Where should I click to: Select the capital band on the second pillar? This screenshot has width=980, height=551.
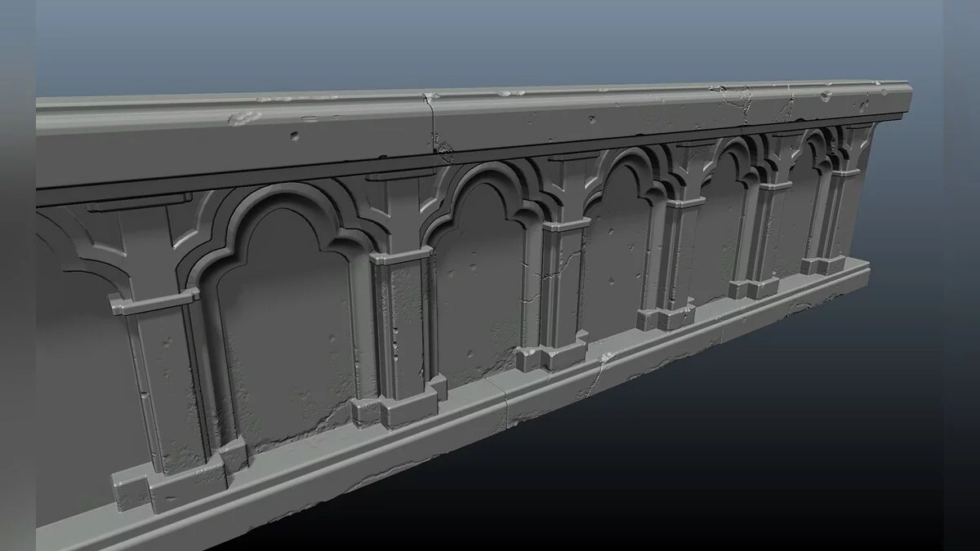[400, 256]
